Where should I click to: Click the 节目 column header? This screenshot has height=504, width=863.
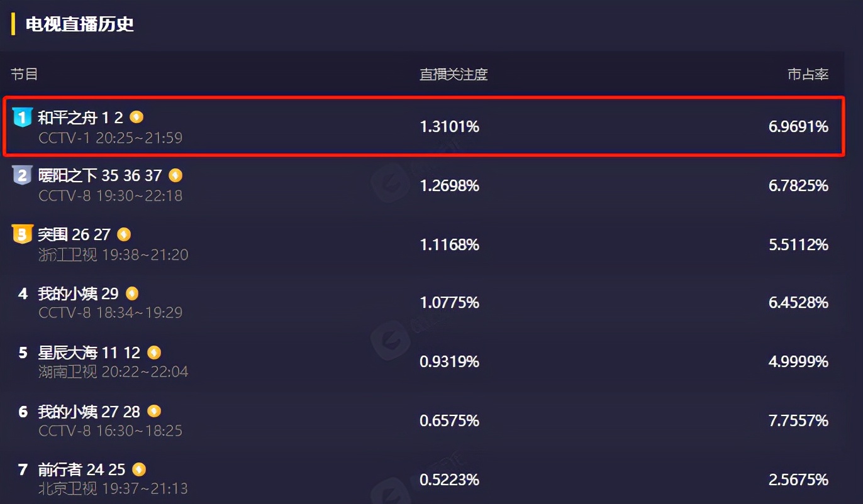click(x=25, y=75)
